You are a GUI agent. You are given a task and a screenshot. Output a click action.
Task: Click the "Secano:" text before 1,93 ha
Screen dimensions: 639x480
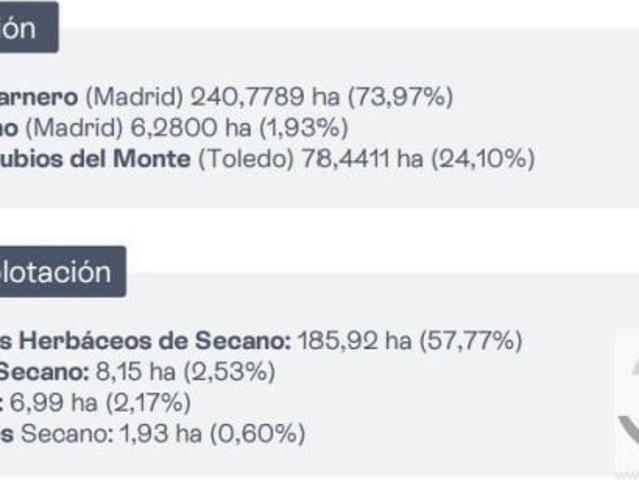tap(58, 433)
